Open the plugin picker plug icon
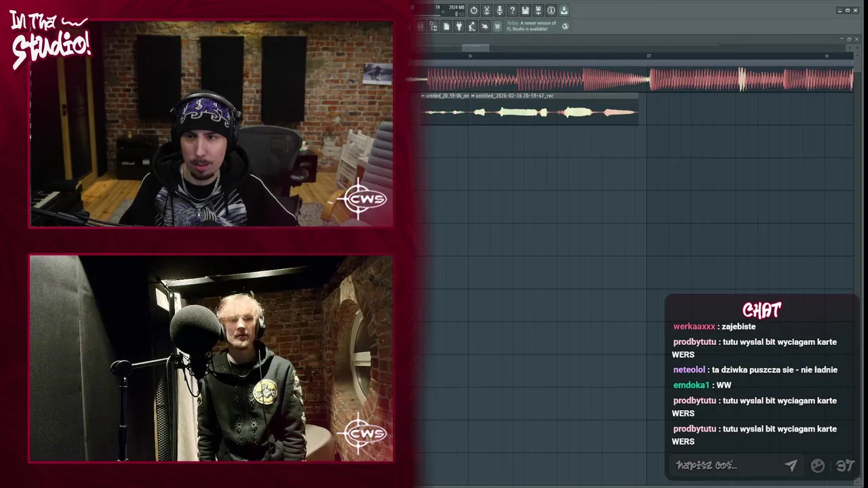Viewport: 868px width, 488px height. [x=459, y=26]
